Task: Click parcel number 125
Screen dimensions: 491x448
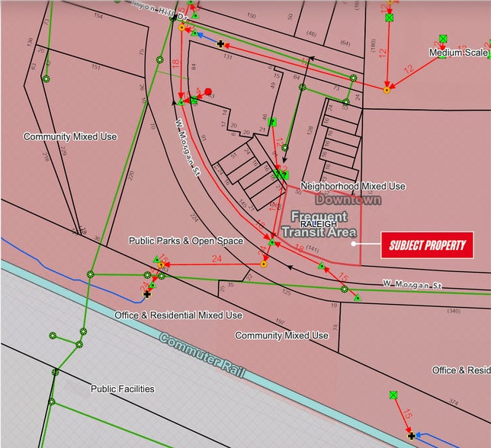Action: 286,293
